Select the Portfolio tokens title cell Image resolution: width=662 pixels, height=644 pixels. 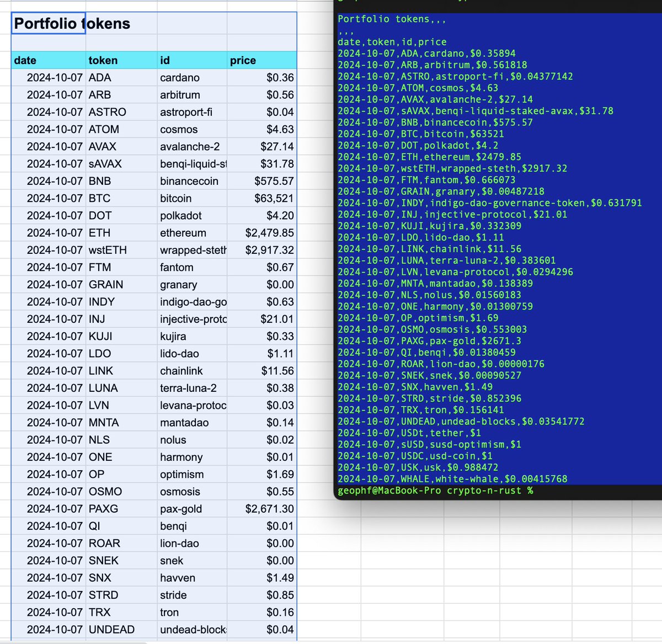point(47,24)
